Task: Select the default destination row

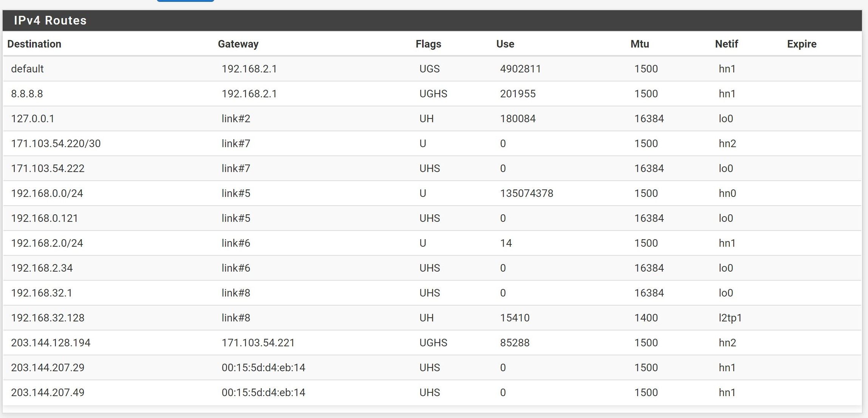Action: click(x=28, y=69)
